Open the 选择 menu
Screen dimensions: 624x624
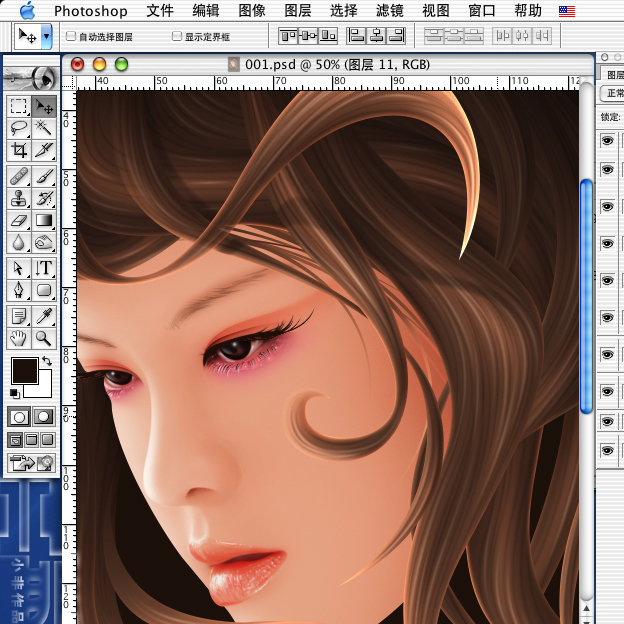click(x=344, y=11)
